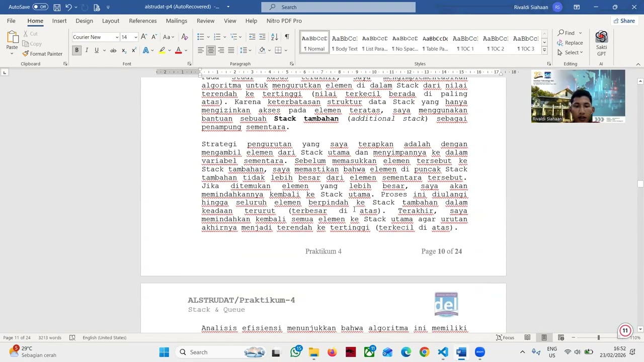The height and width of the screenshot is (362, 644).
Task: Open the Insert tab
Action: [x=59, y=21]
